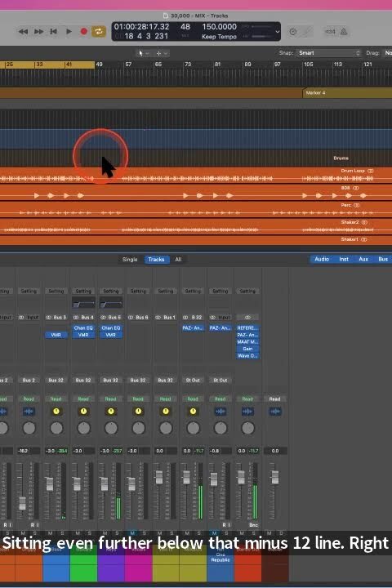Switch mixer to All view
This screenshot has width=392, height=588.
coord(178,260)
